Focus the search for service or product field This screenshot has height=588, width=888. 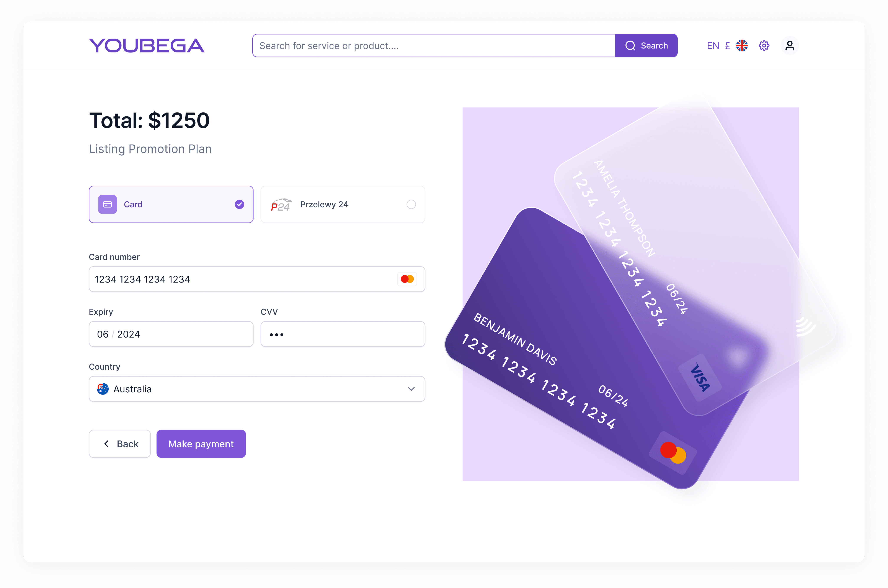coord(434,46)
